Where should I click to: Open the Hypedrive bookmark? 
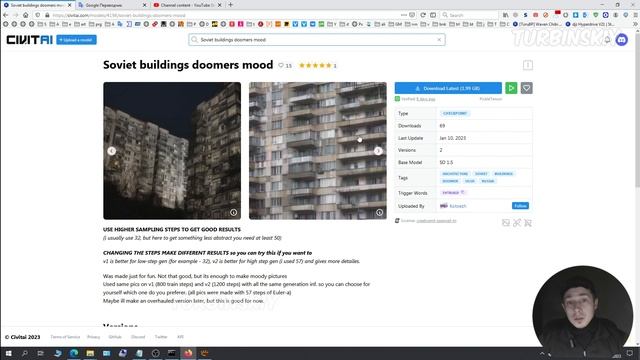point(589,24)
